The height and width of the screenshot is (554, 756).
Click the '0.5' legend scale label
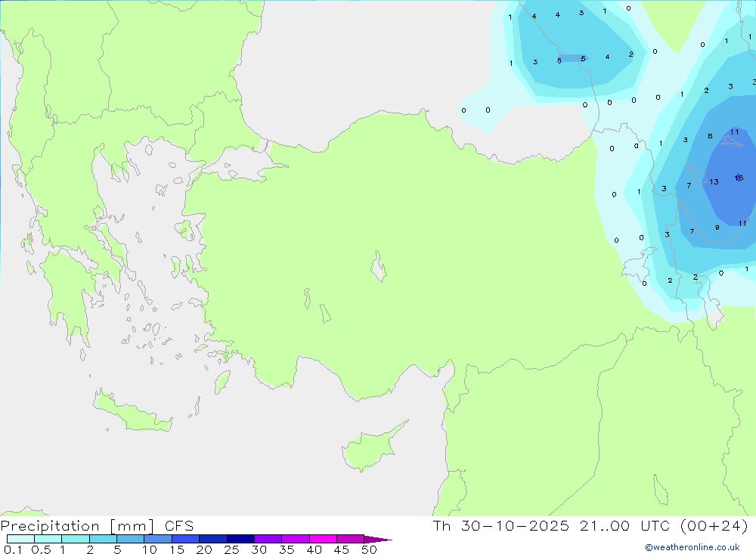pyautogui.click(x=41, y=549)
